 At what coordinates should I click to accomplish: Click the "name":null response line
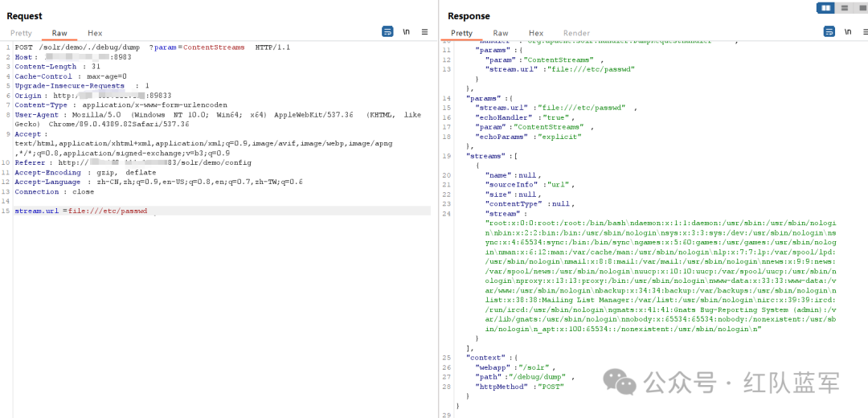(513, 175)
